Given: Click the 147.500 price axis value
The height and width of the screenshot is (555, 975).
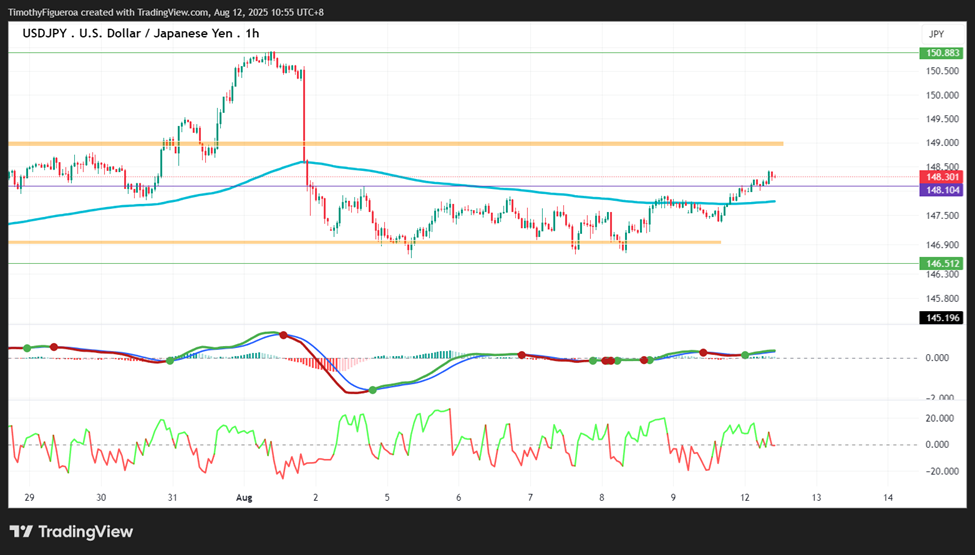Looking at the screenshot, I should tap(943, 216).
